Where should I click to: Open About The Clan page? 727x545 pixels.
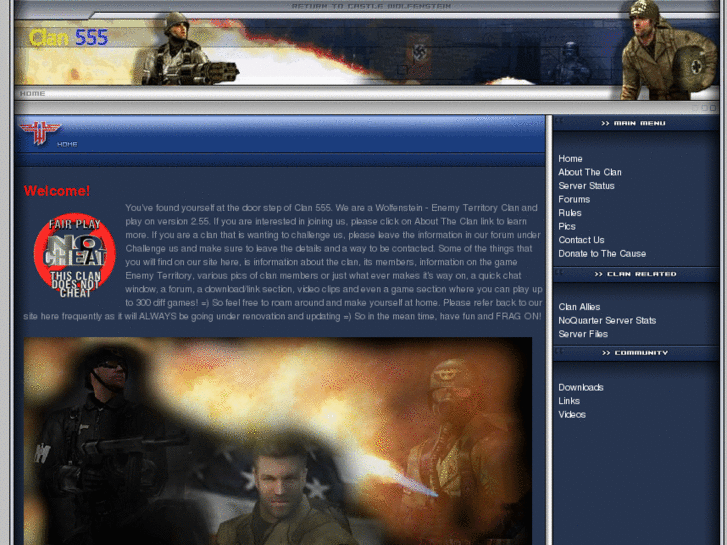pos(589,172)
